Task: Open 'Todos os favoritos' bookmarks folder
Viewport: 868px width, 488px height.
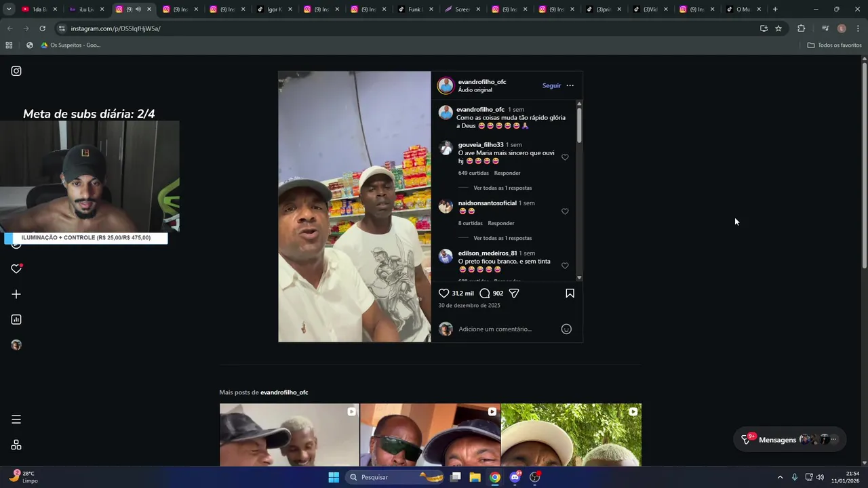Action: (834, 45)
